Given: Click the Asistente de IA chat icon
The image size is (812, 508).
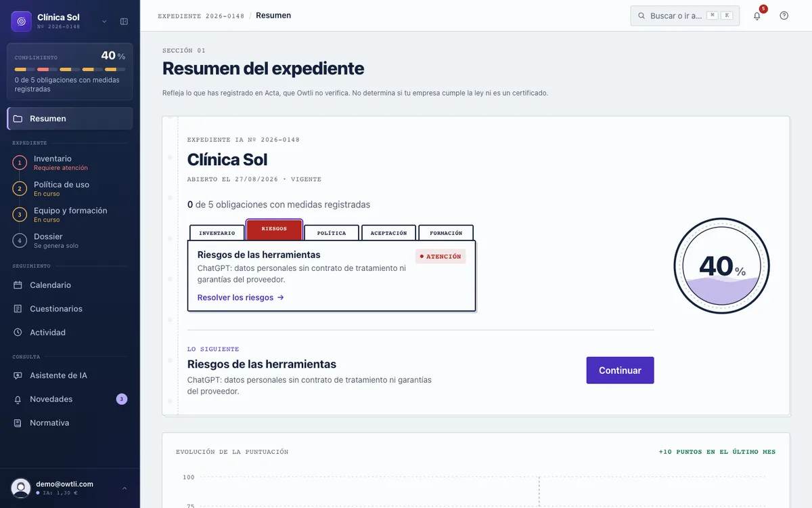Looking at the screenshot, I should (18, 375).
